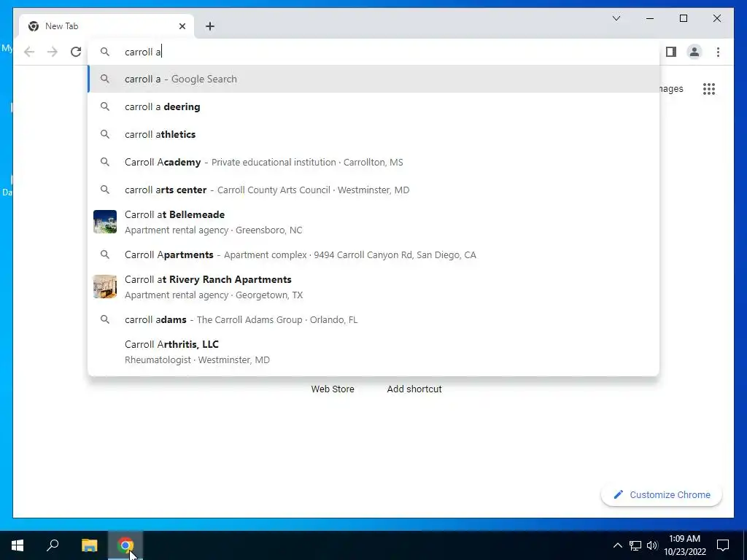Click the magnifier icon in the address bar
The height and width of the screenshot is (560, 747).
point(105,52)
